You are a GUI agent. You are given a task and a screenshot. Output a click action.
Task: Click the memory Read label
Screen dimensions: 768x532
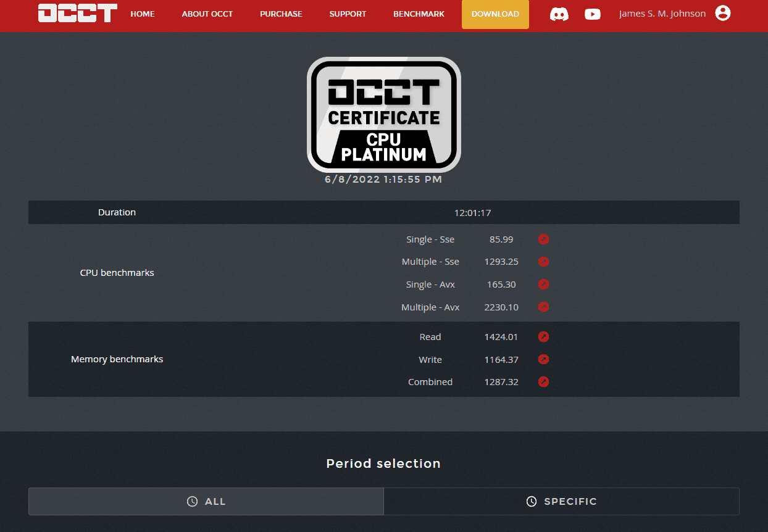click(430, 337)
